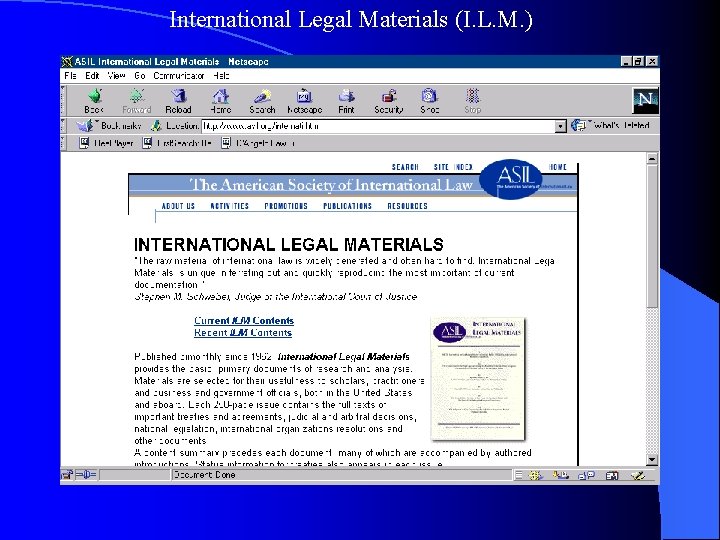Click the vertical scrollbar thumb
The height and width of the screenshot is (540, 720).
tap(652, 236)
